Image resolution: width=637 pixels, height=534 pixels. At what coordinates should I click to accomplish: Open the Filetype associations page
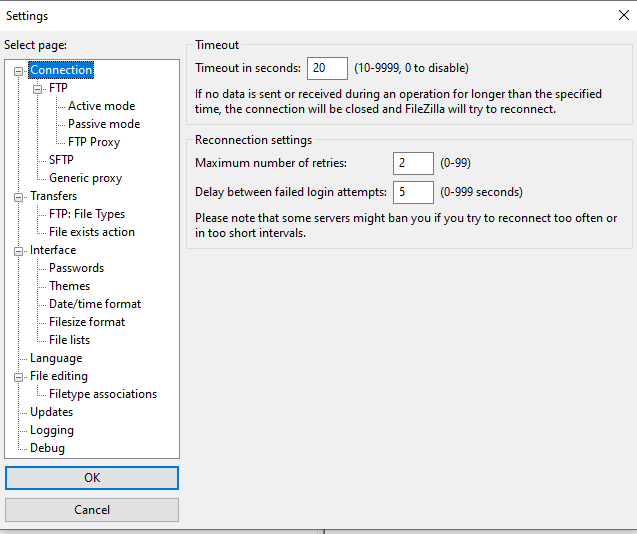coord(103,394)
